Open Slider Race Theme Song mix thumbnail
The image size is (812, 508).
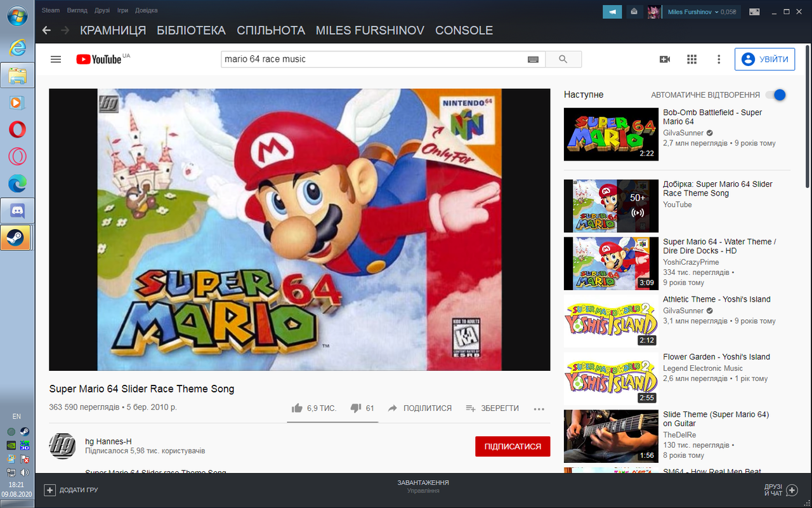coord(611,206)
